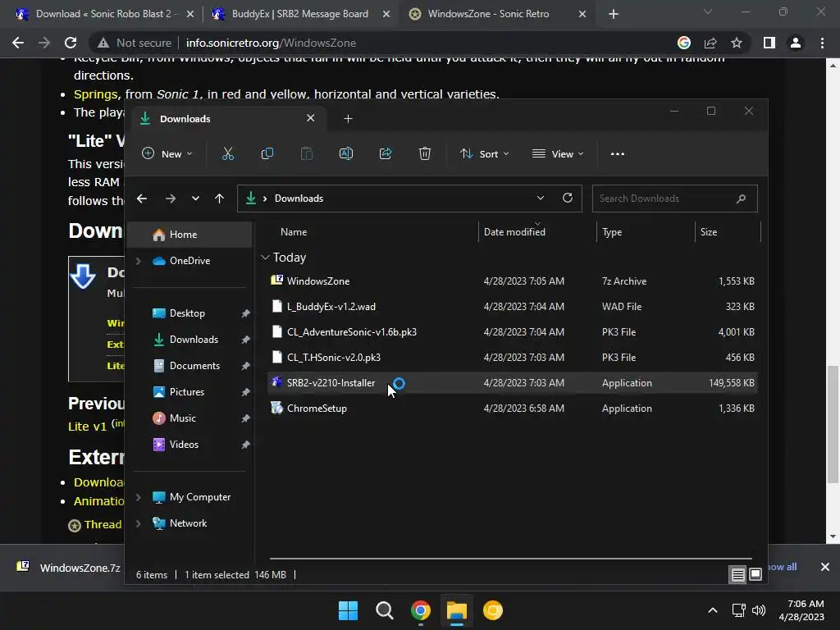This screenshot has width=840, height=630.
Task: Close the Downloads Explorer tab
Action: pyautogui.click(x=311, y=118)
